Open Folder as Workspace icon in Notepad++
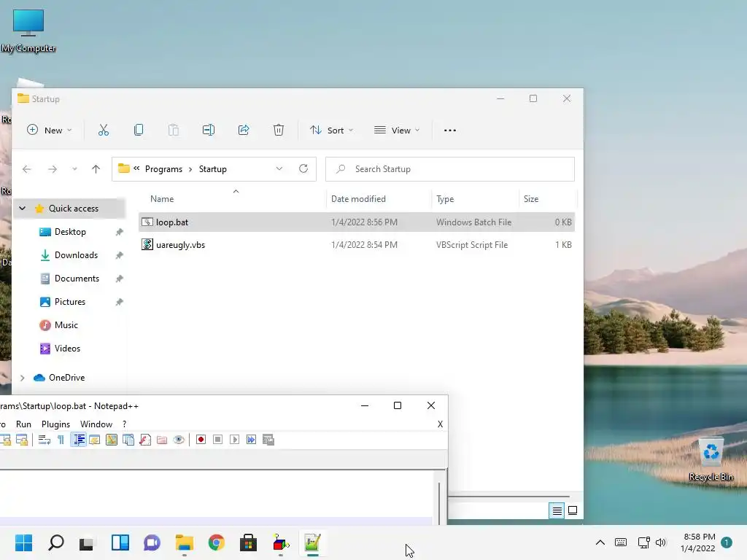 tap(162, 440)
